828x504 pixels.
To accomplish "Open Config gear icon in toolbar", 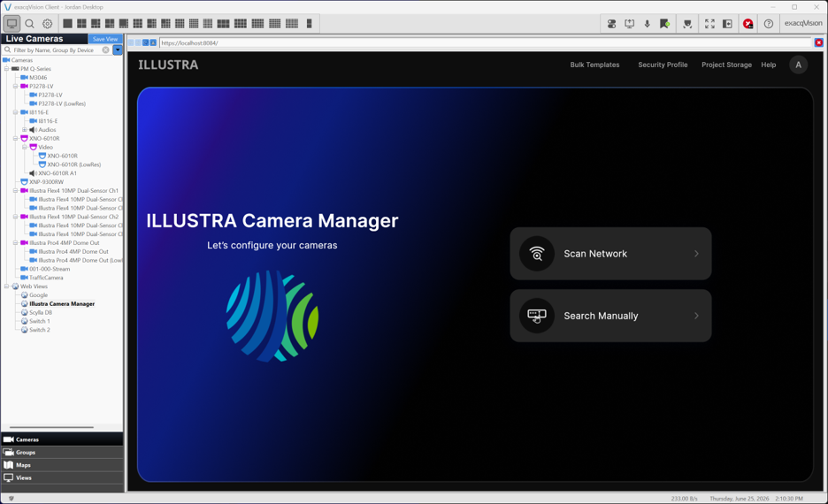I will (x=48, y=24).
